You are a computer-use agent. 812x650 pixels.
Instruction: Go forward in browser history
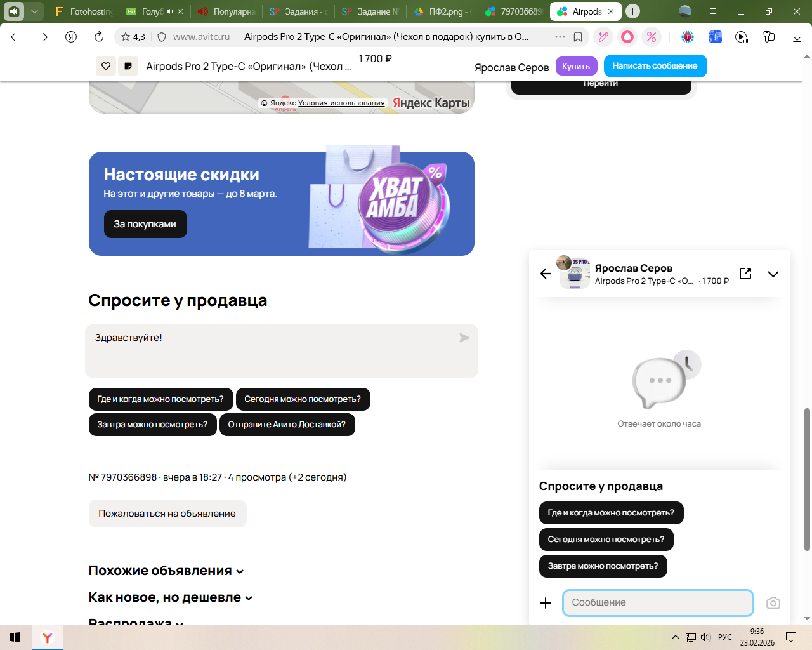(43, 37)
